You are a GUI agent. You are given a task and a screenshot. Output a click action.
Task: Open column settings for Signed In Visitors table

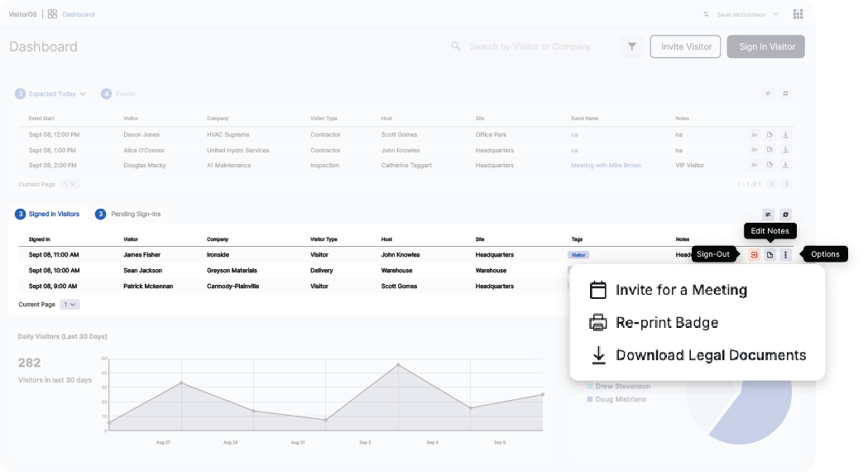(x=768, y=214)
